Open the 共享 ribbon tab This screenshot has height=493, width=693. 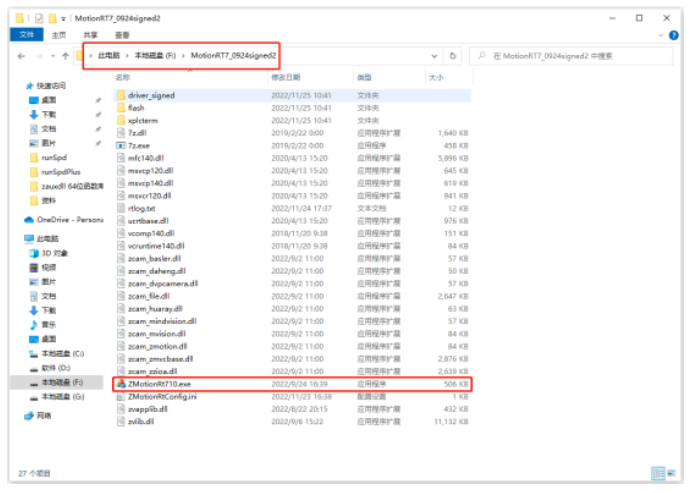click(x=91, y=35)
